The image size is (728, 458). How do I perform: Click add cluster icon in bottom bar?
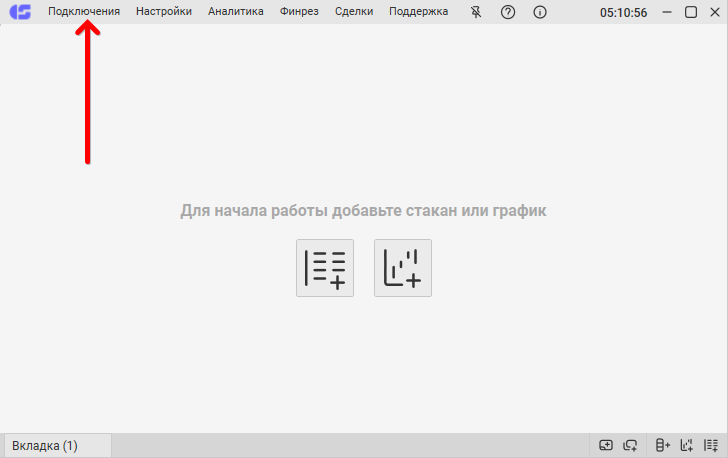(662, 445)
